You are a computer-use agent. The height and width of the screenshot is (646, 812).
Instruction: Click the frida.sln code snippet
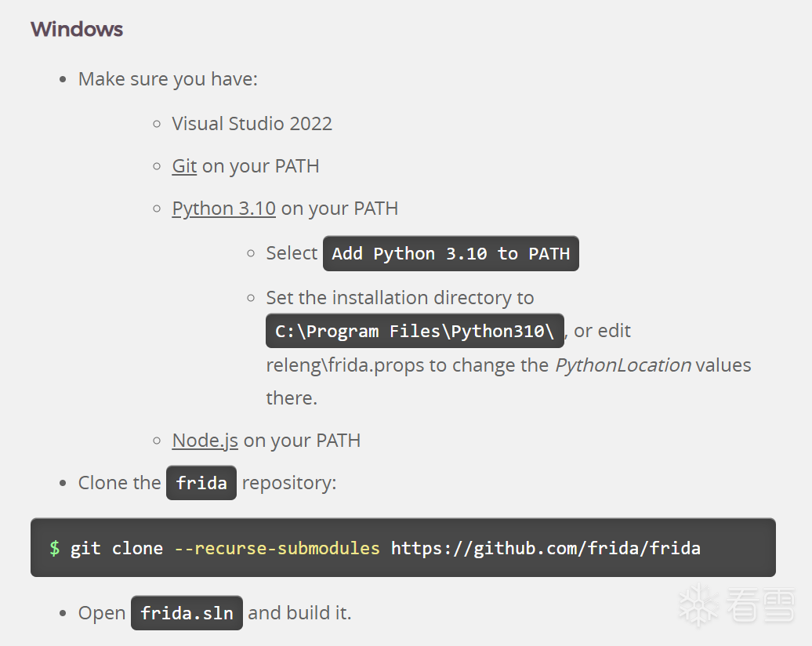[x=187, y=613]
